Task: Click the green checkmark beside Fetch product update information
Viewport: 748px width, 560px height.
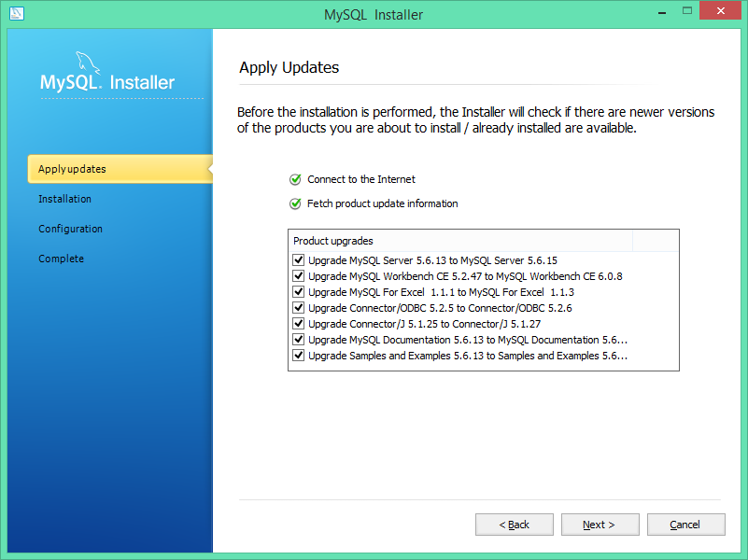Action: (x=295, y=204)
